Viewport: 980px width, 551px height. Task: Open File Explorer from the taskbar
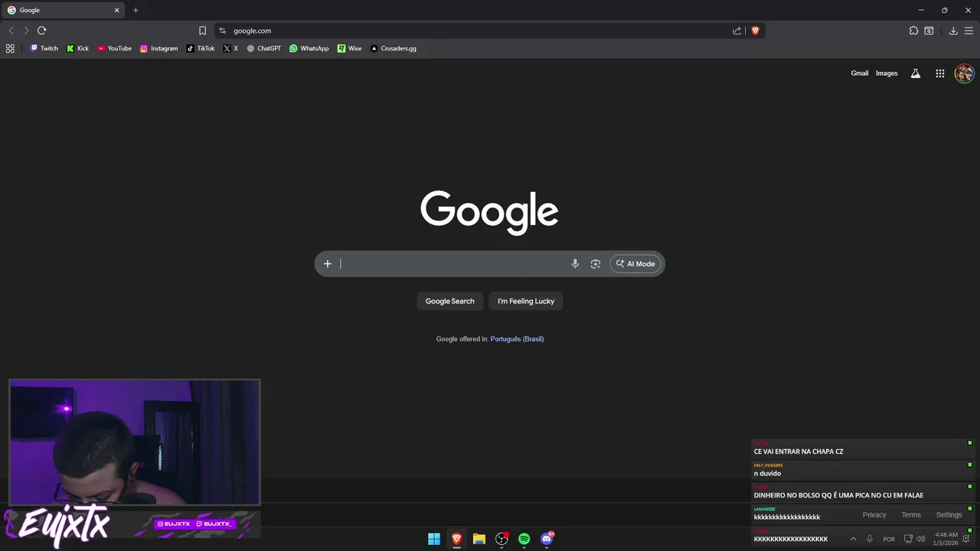[x=479, y=539]
